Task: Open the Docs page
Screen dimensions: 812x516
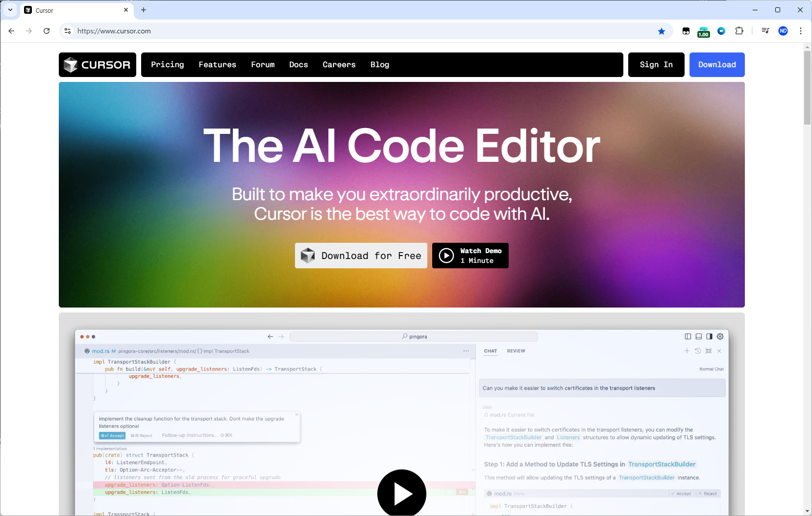Action: click(298, 65)
